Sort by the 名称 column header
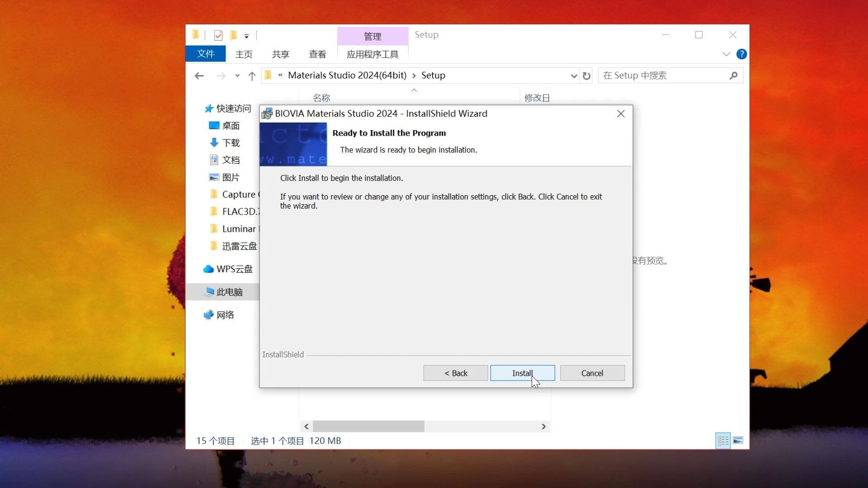The width and height of the screenshot is (868, 488). click(x=321, y=98)
